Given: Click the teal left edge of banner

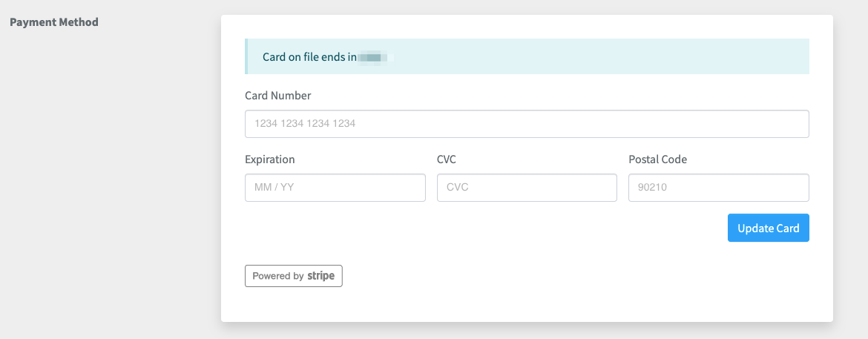Looking at the screenshot, I should [x=246, y=57].
